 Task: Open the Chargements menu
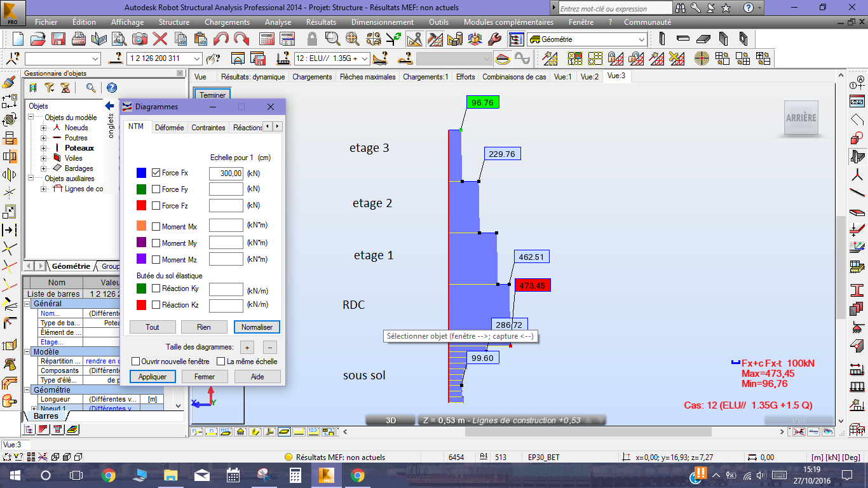(227, 22)
